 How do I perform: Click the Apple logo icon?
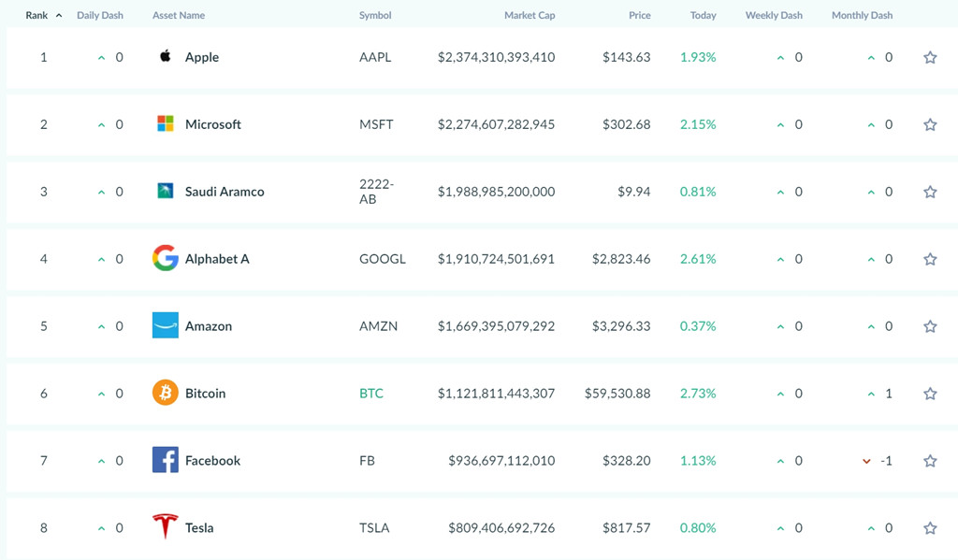[x=165, y=56]
